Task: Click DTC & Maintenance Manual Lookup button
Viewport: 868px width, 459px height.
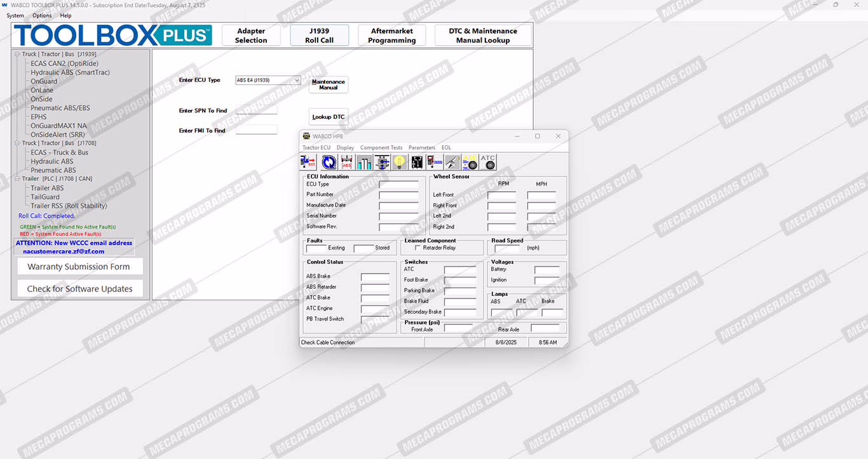Action: (x=483, y=36)
